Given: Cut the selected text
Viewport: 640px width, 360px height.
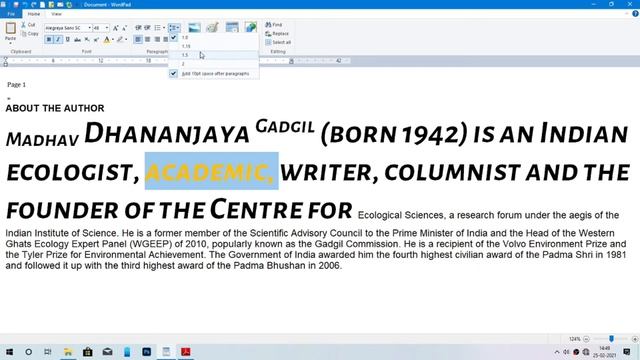Looking at the screenshot, I should pos(28,25).
